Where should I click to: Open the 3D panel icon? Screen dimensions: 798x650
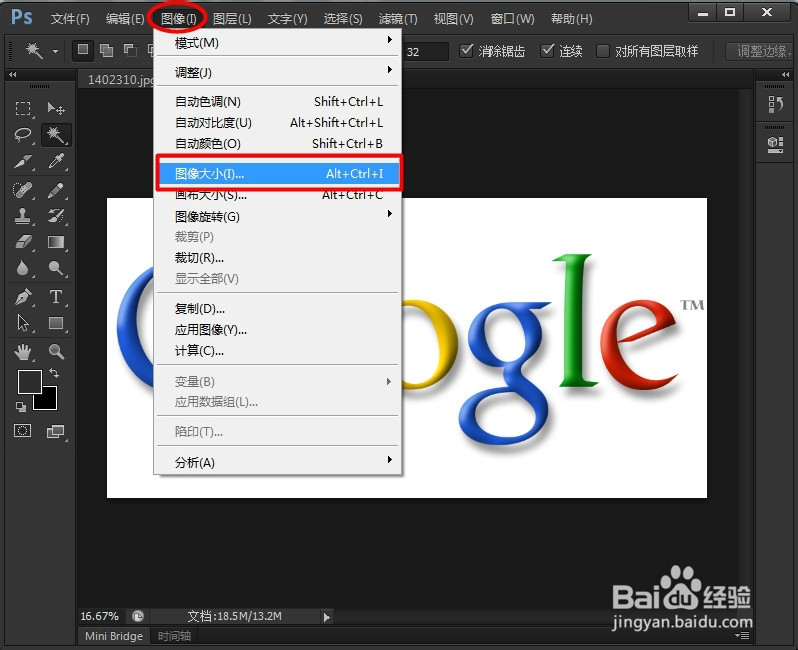[775, 145]
